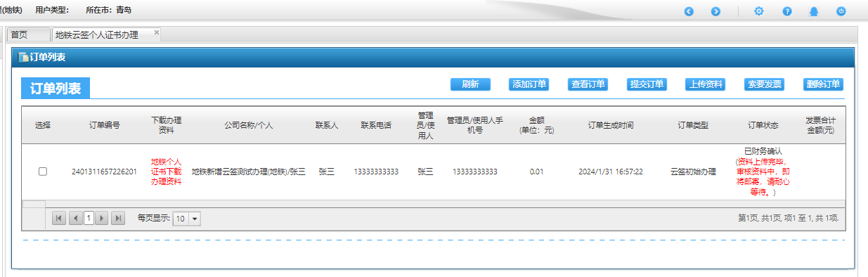Click the 联系电话 column header
The width and height of the screenshot is (868, 277).
376,125
